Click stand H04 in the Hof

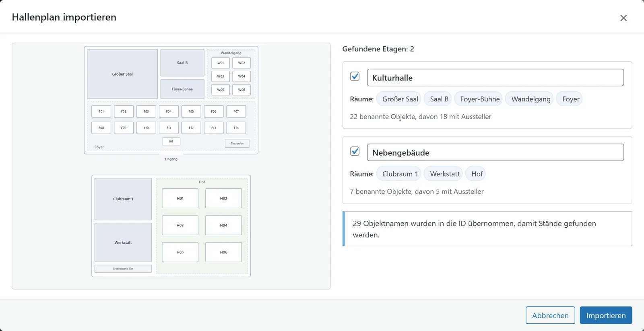click(x=224, y=225)
